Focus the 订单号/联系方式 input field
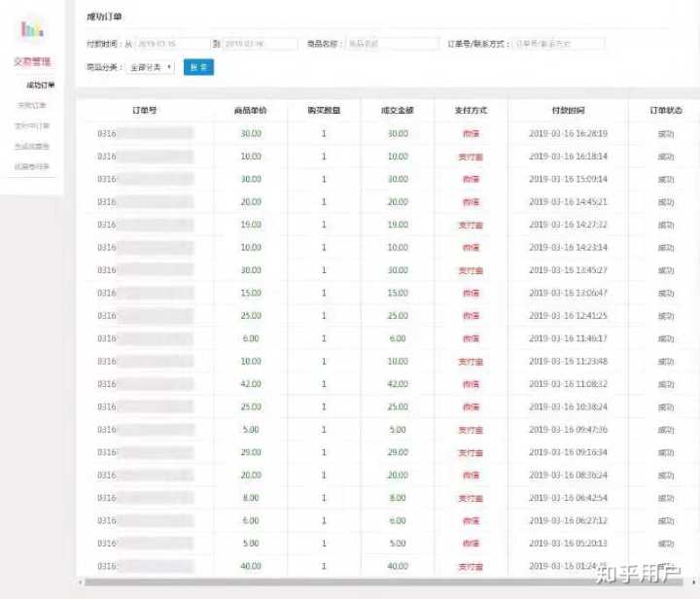Viewport: 700px width, 599px height. (558, 44)
